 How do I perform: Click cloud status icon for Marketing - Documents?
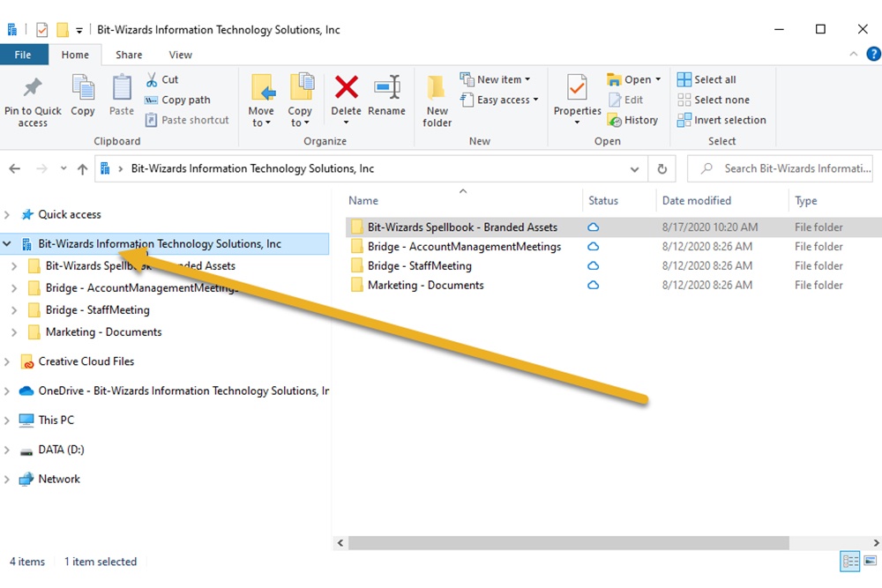(x=593, y=286)
